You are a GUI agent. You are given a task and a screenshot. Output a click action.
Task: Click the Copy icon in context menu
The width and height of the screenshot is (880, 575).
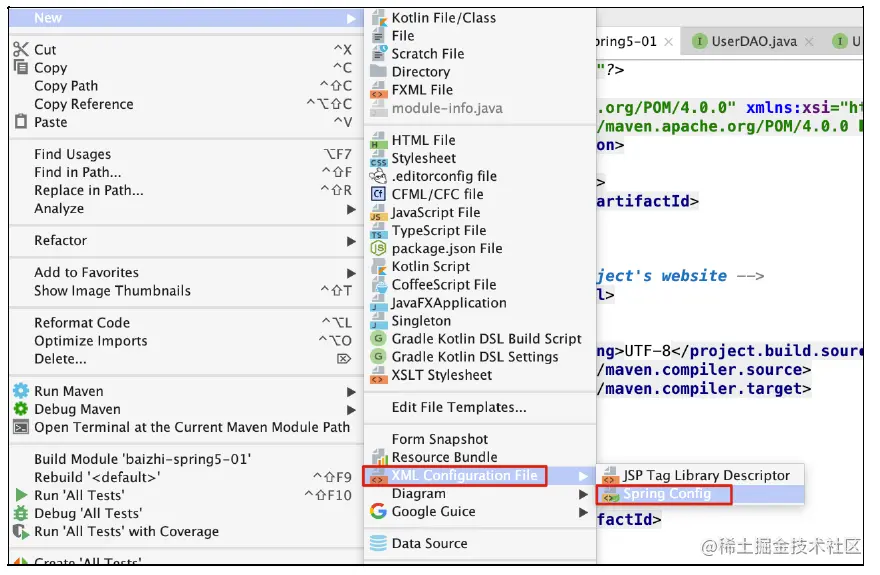tap(21, 67)
